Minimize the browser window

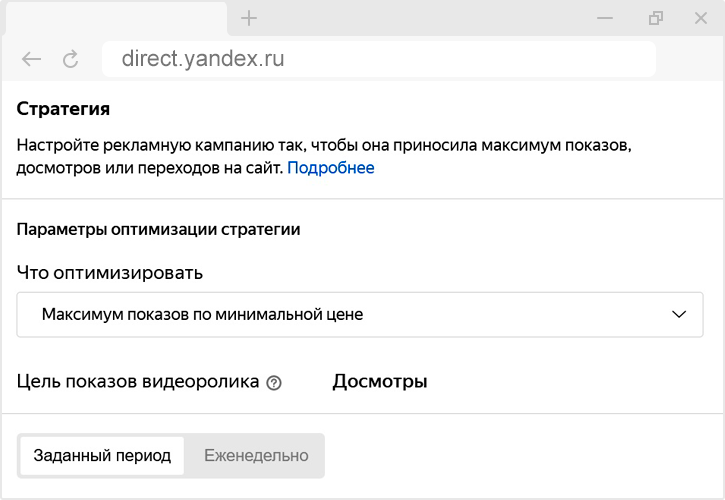(604, 18)
